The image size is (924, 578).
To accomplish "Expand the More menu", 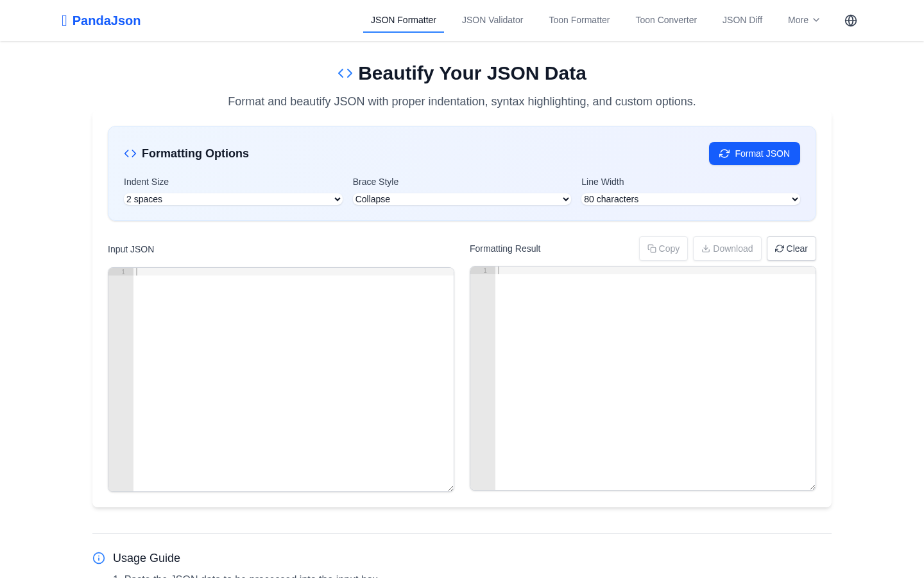I will coord(804,20).
